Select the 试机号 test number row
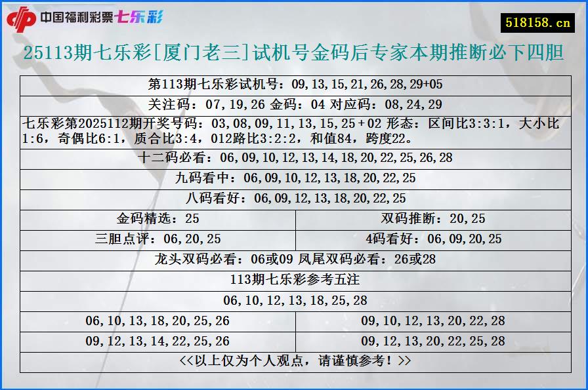The width and height of the screenshot is (588, 390). tap(294, 84)
